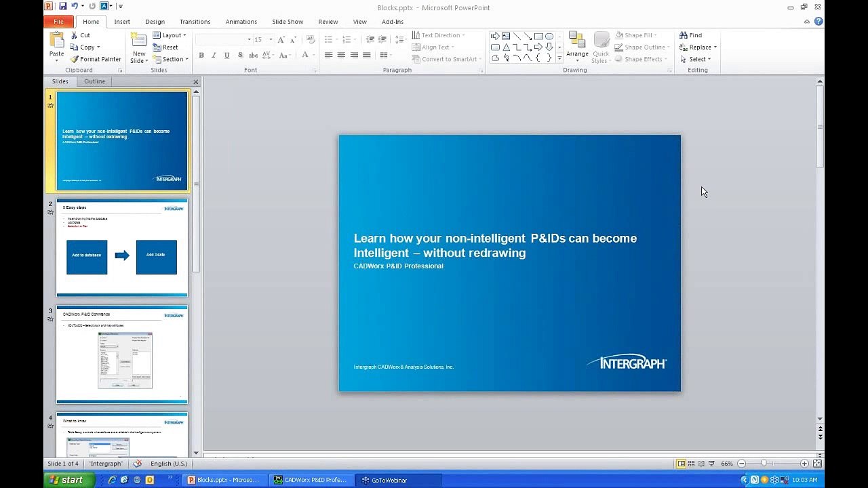Open the Animations tab
Screen dimensions: 868x488
pyautogui.click(x=241, y=22)
